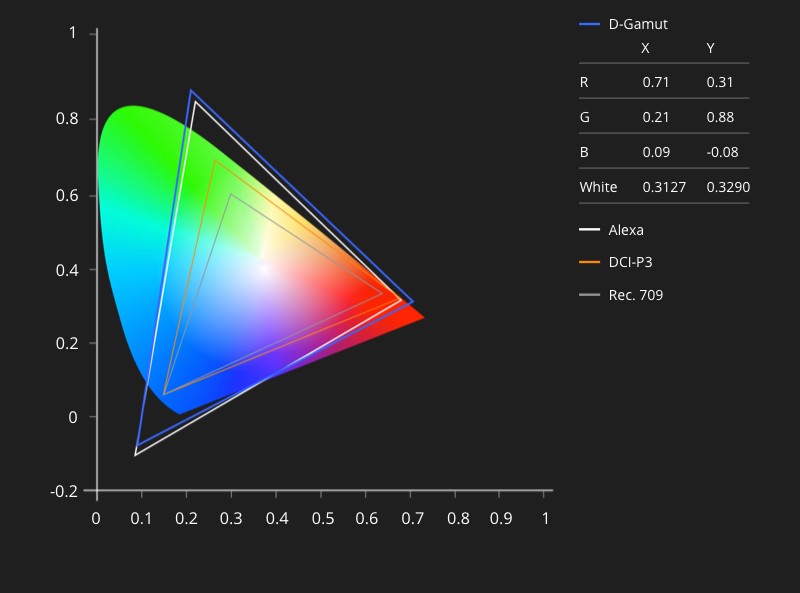Select the R row label in table
This screenshot has height=593, width=800.
pyautogui.click(x=584, y=82)
